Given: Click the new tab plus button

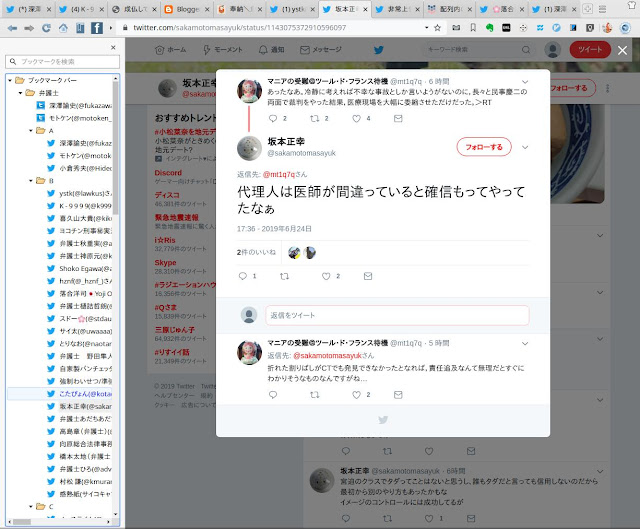Looking at the screenshot, I should pyautogui.click(x=587, y=9).
